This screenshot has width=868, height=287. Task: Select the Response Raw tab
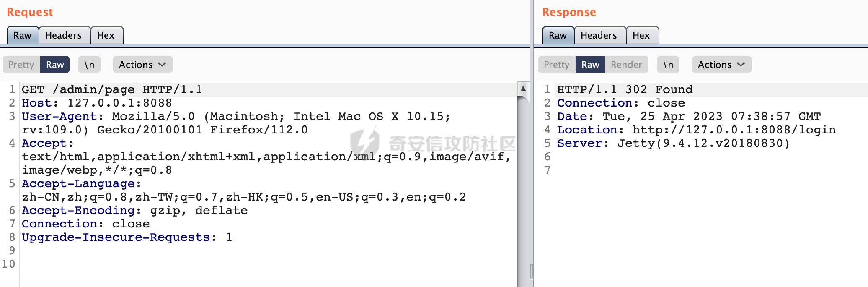click(x=558, y=36)
